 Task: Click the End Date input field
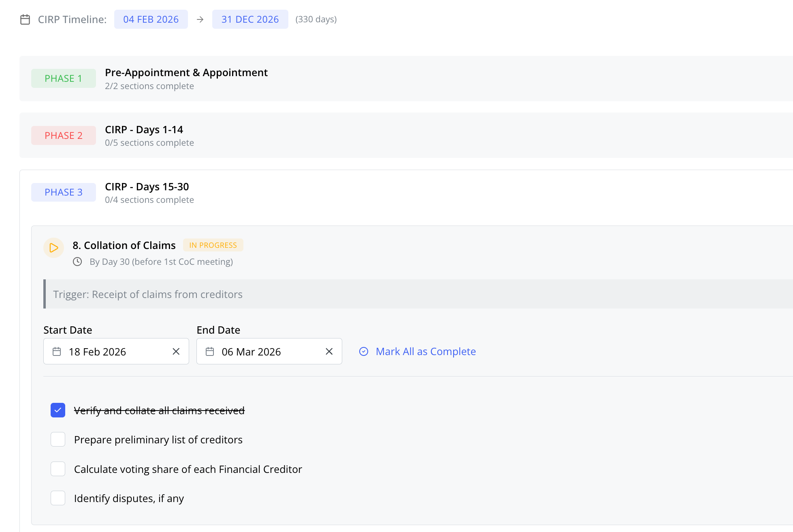click(x=269, y=351)
